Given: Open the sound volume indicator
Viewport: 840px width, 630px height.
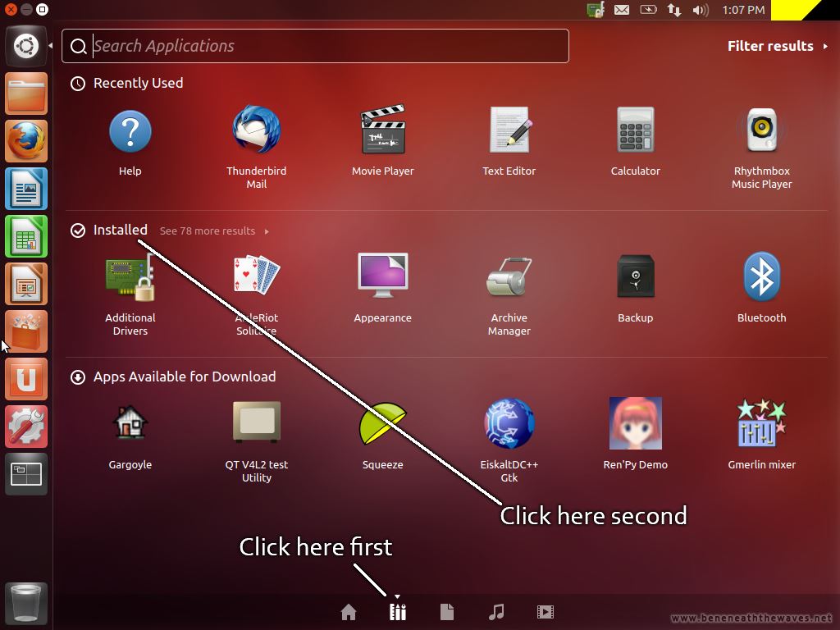Looking at the screenshot, I should (701, 10).
